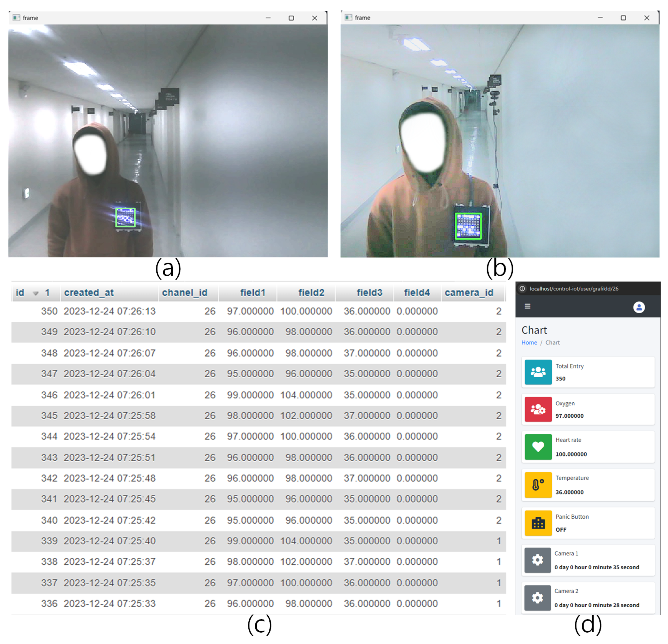
Task: Open the Home breadcrumb link
Action: pyautogui.click(x=529, y=342)
